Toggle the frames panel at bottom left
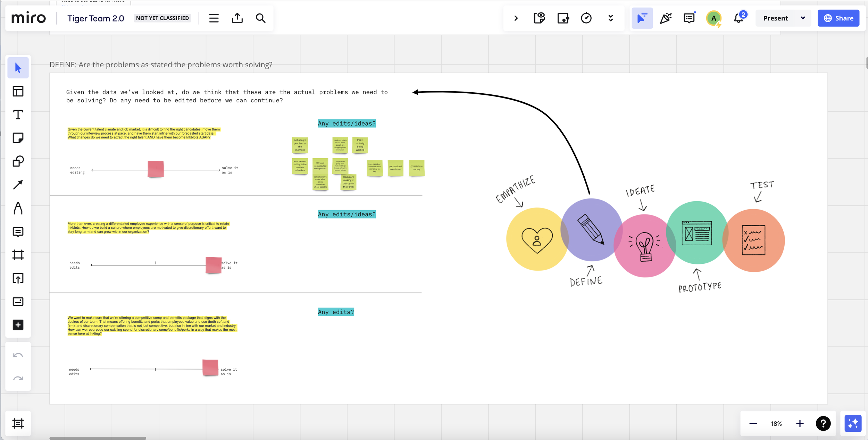This screenshot has height=440, width=868. (18, 423)
